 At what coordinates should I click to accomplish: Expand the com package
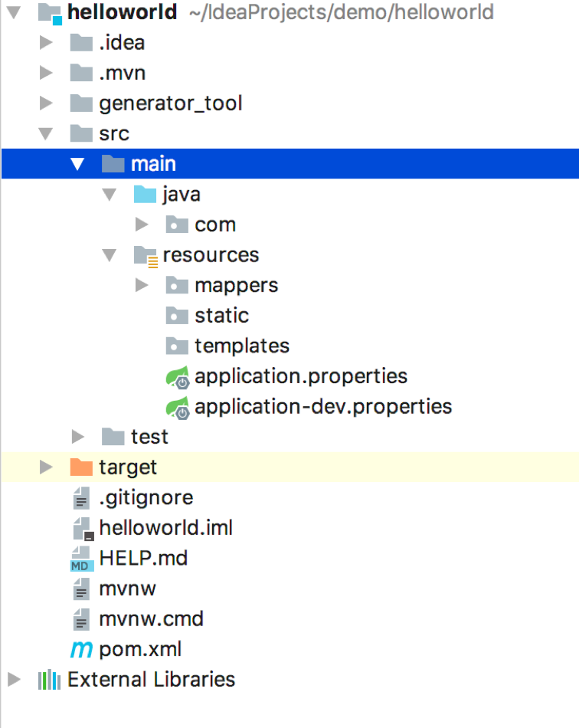point(142,225)
